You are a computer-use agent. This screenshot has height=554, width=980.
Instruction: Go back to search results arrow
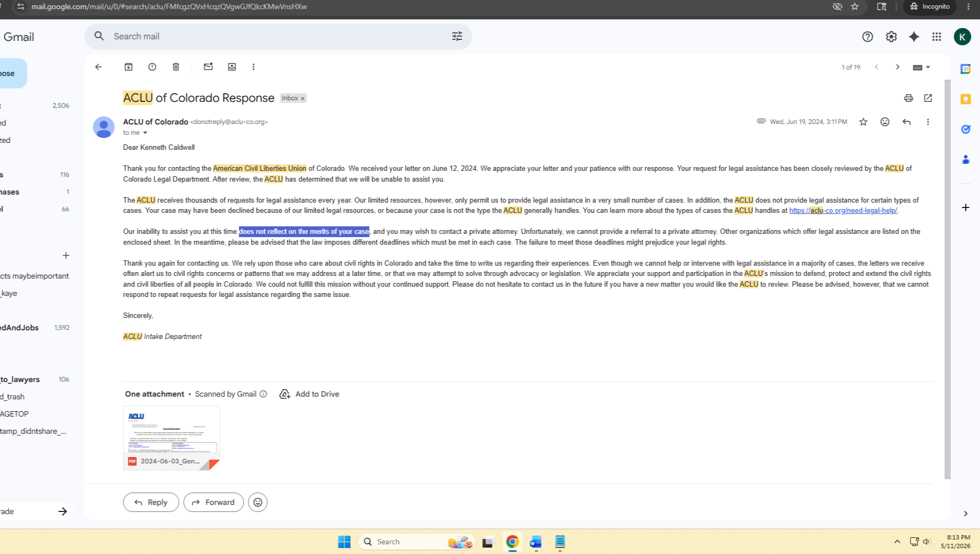98,67
